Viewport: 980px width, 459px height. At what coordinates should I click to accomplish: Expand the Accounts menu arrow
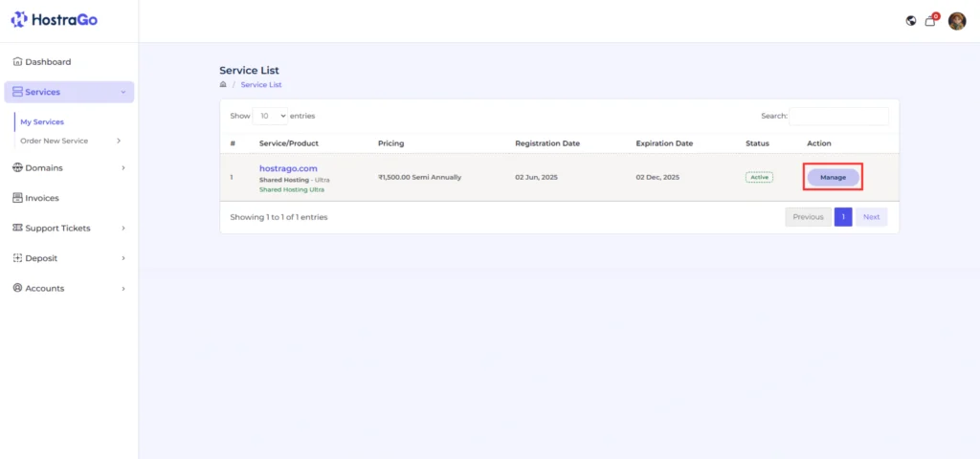click(123, 289)
